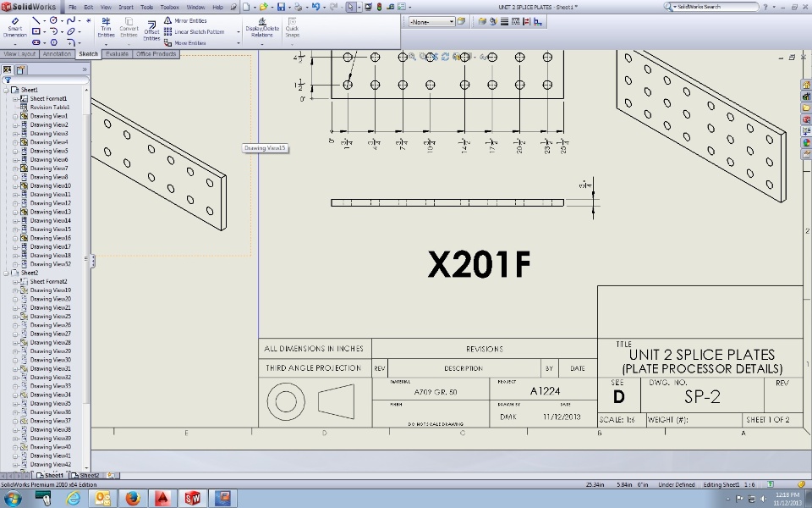
Task: Open the Windows Start button
Action: [x=13, y=499]
